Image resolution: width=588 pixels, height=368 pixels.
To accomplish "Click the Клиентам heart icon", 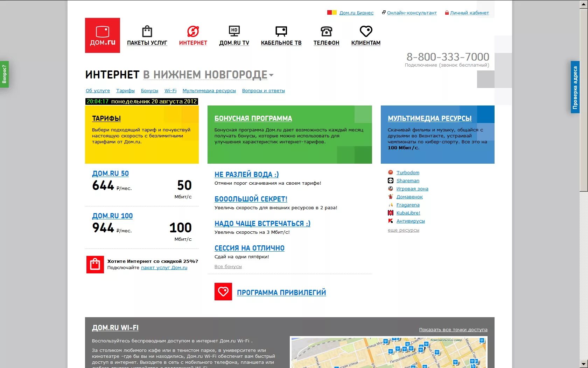I will pyautogui.click(x=366, y=31).
